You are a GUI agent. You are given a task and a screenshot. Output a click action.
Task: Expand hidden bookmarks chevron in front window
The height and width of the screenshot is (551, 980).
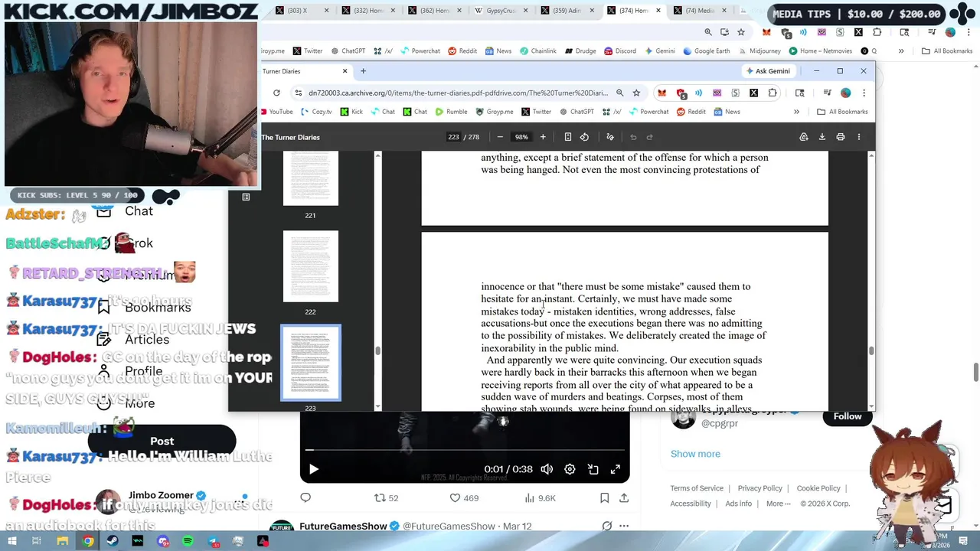pos(796,112)
